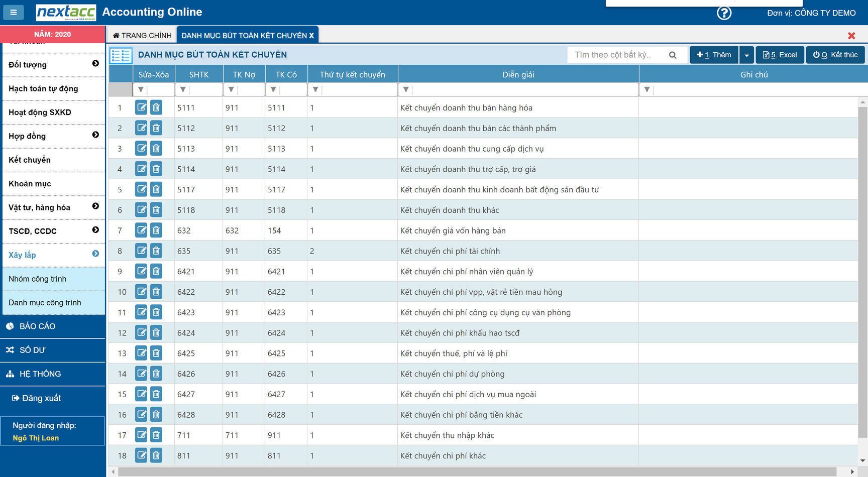Open dropdown arrow beside Thêm button
The height and width of the screenshot is (477, 868).
click(746, 55)
